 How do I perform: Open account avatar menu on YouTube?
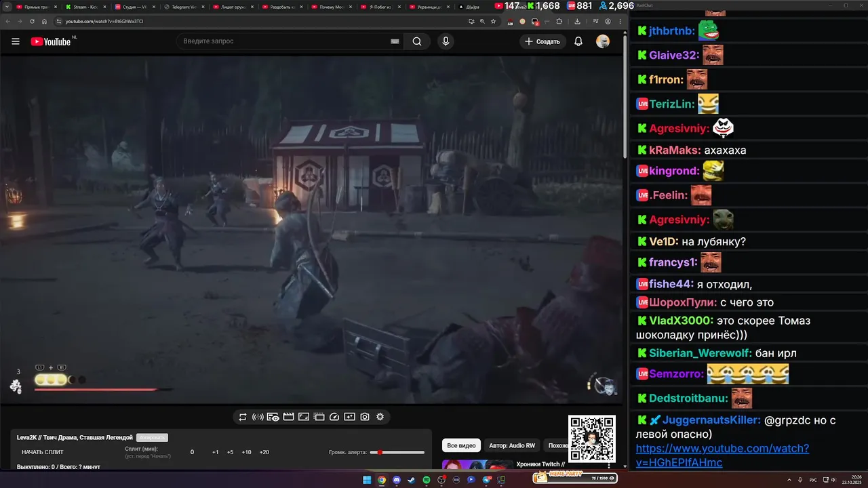(x=603, y=41)
